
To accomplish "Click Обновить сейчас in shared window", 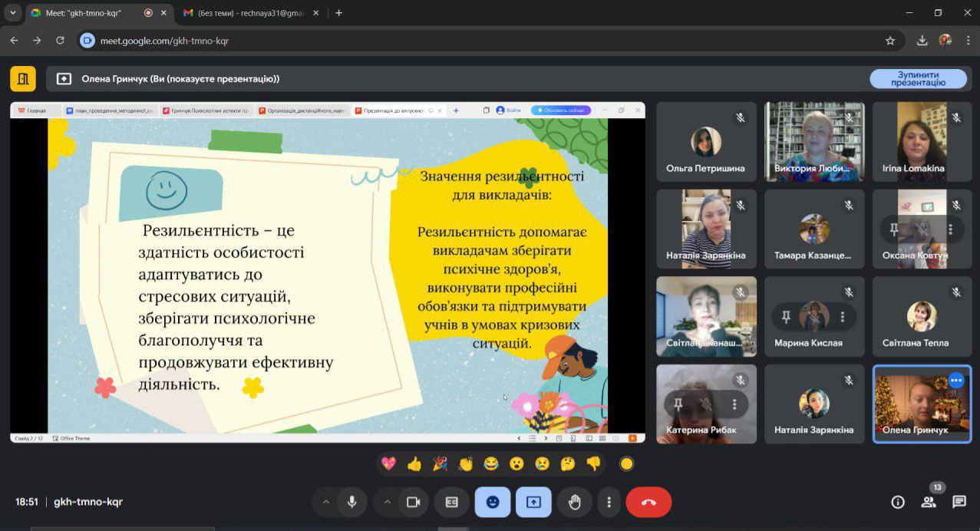I will point(561,110).
